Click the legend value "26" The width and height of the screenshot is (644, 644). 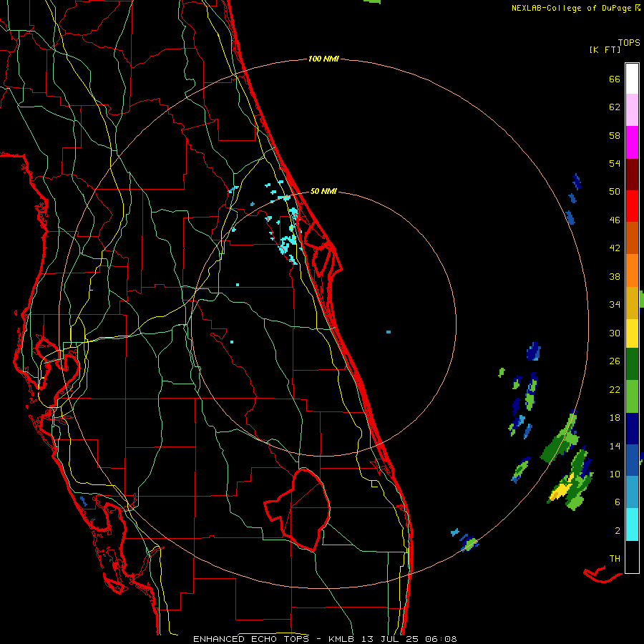tap(615, 361)
